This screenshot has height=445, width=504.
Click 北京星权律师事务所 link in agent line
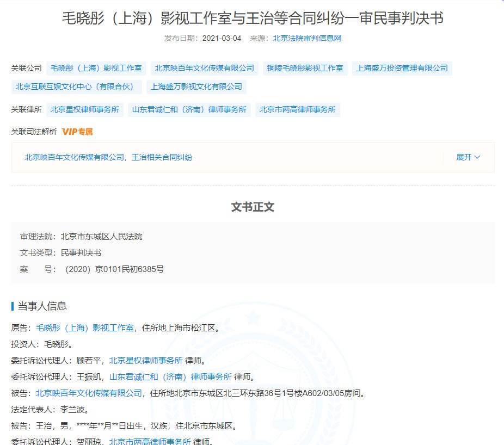tap(146, 361)
